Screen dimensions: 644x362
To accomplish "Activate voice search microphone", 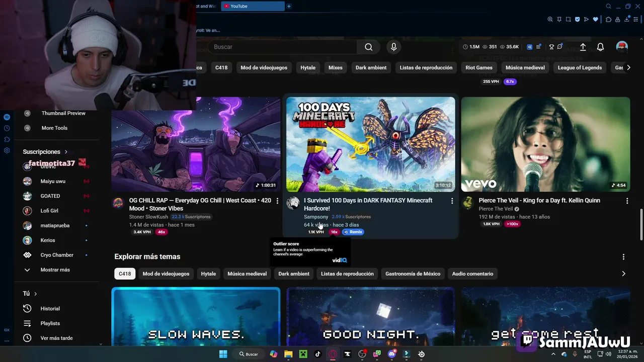I will [x=394, y=47].
